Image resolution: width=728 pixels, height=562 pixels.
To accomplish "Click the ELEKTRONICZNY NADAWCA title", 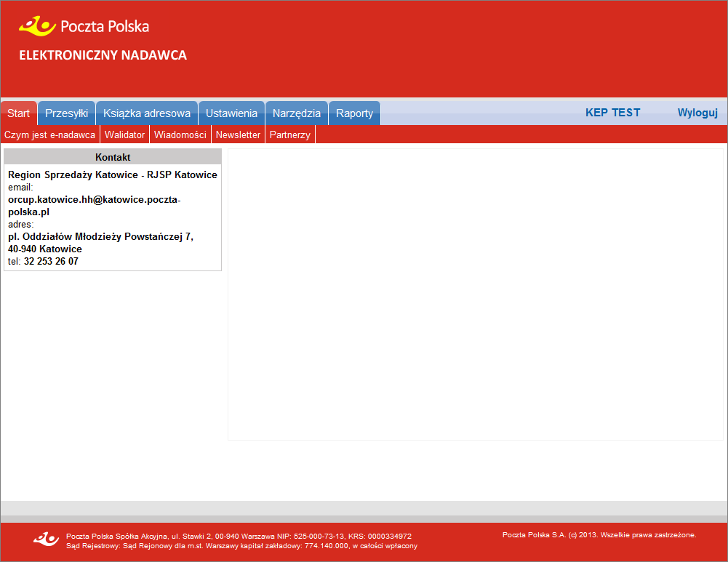I will coord(103,55).
